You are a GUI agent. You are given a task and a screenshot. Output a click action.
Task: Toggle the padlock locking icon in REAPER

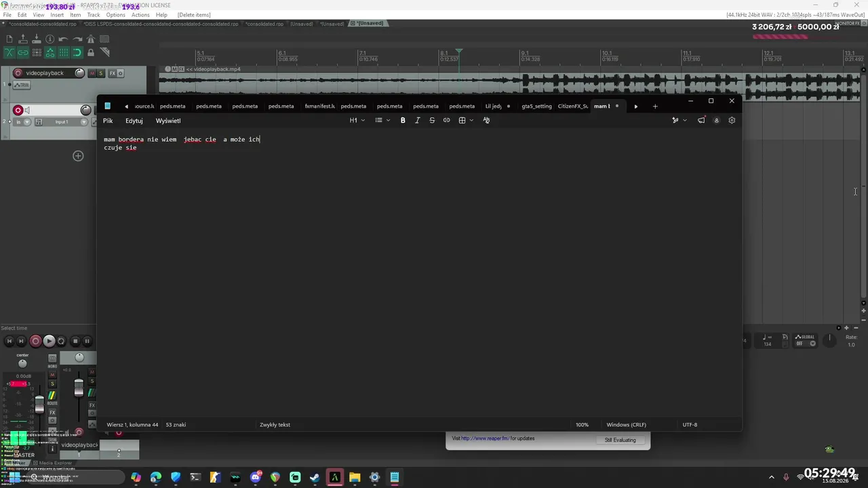[x=91, y=52]
